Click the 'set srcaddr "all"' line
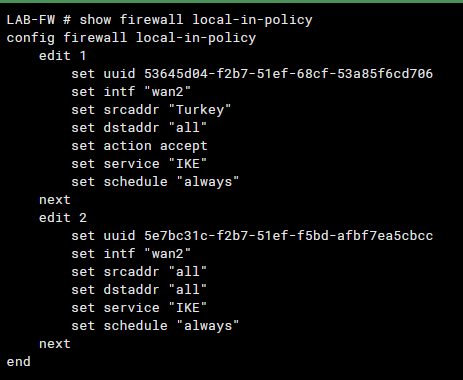 click(x=139, y=272)
